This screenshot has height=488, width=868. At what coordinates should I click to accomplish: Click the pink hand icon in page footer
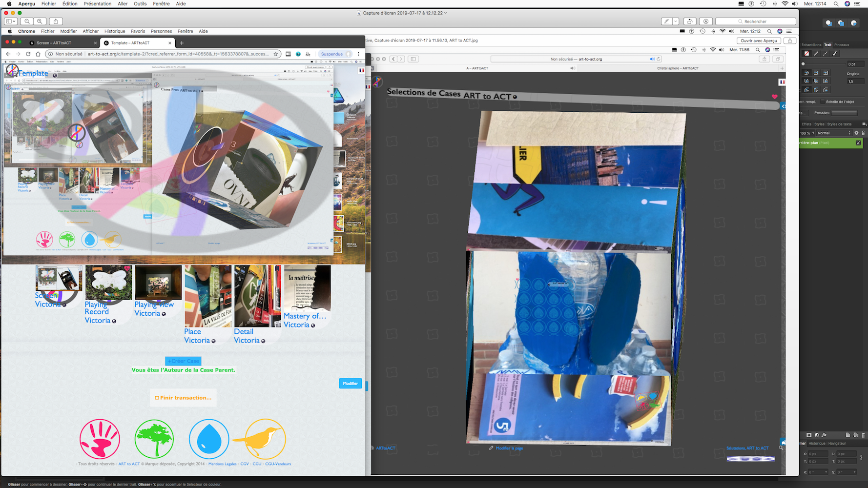(x=100, y=439)
